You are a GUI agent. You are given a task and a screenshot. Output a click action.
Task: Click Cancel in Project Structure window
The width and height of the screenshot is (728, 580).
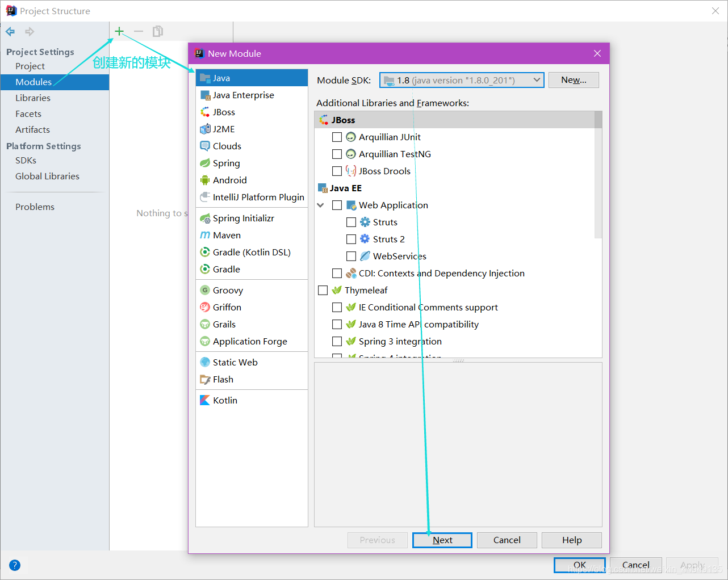click(636, 565)
